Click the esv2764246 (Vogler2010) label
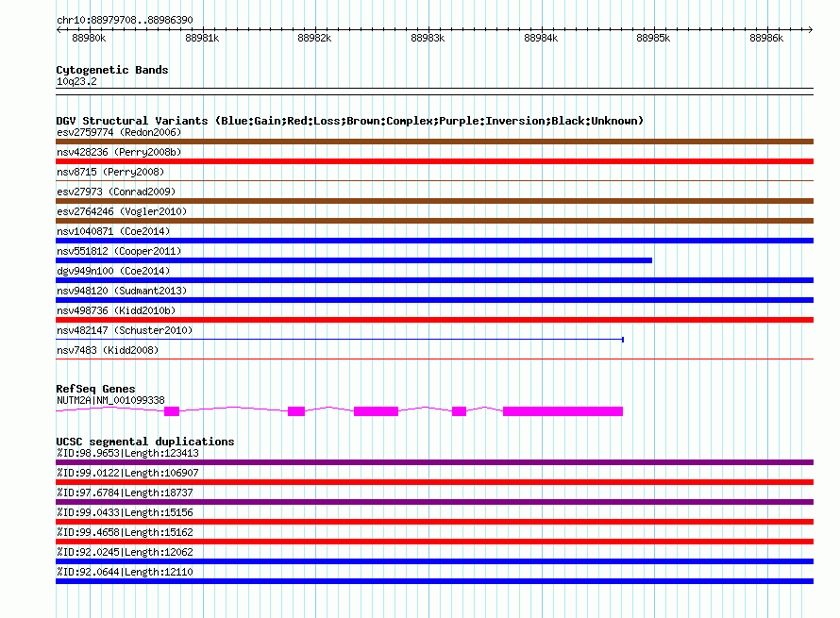This screenshot has width=840, height=618. pos(122,211)
